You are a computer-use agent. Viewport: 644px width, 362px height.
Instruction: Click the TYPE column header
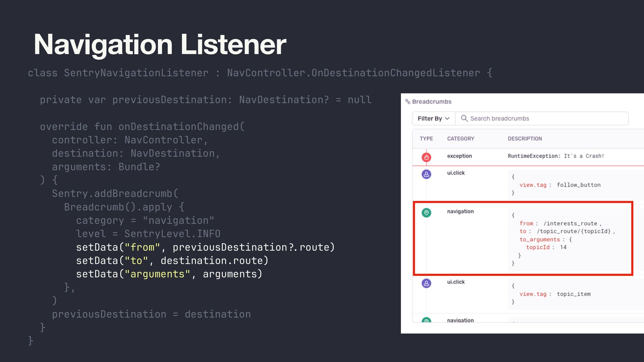point(426,139)
